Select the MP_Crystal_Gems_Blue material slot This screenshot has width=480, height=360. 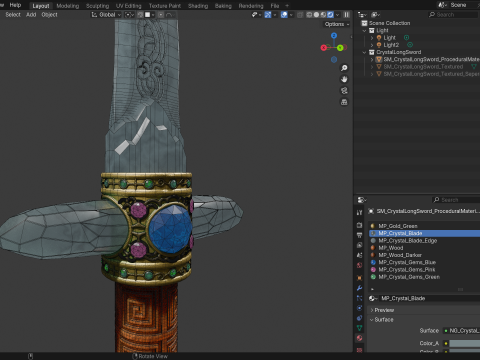tap(424, 262)
